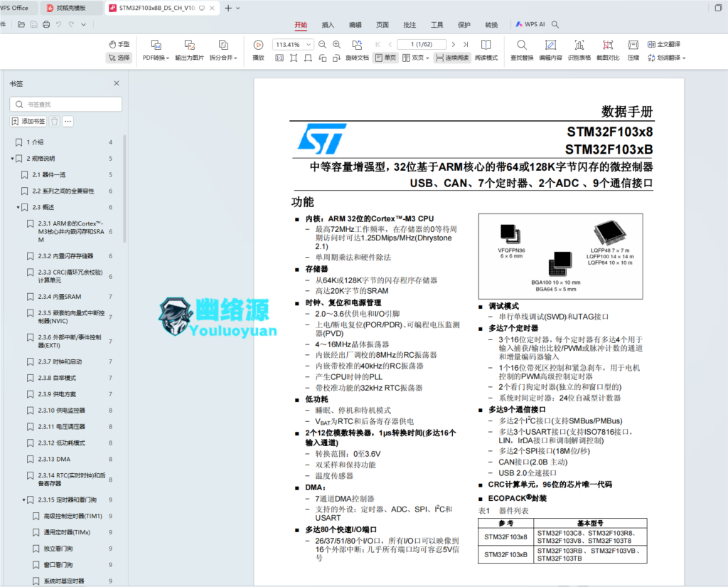The width and height of the screenshot is (728, 587).
Task: Open the 113.41% zoom level dropdown
Action: 309,45
